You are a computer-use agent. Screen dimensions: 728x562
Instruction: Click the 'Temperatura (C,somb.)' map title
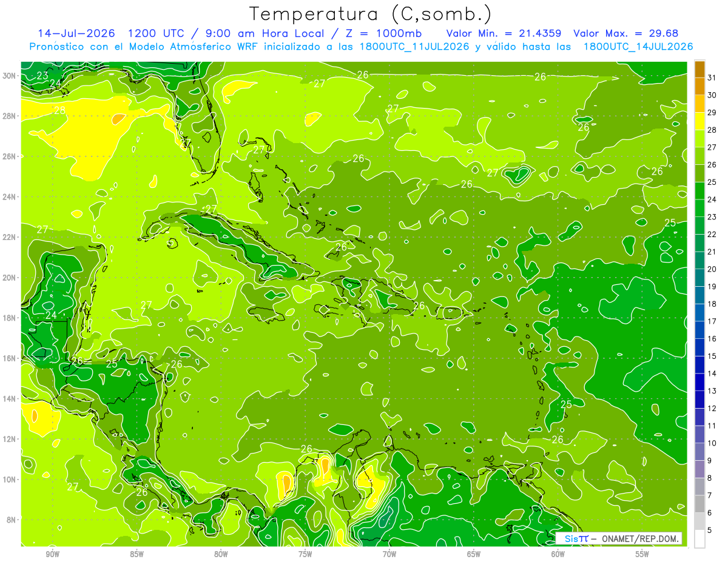(371, 14)
